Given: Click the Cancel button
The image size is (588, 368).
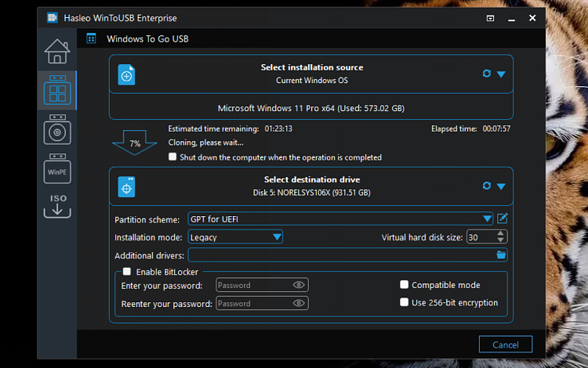Looking at the screenshot, I should 506,345.
